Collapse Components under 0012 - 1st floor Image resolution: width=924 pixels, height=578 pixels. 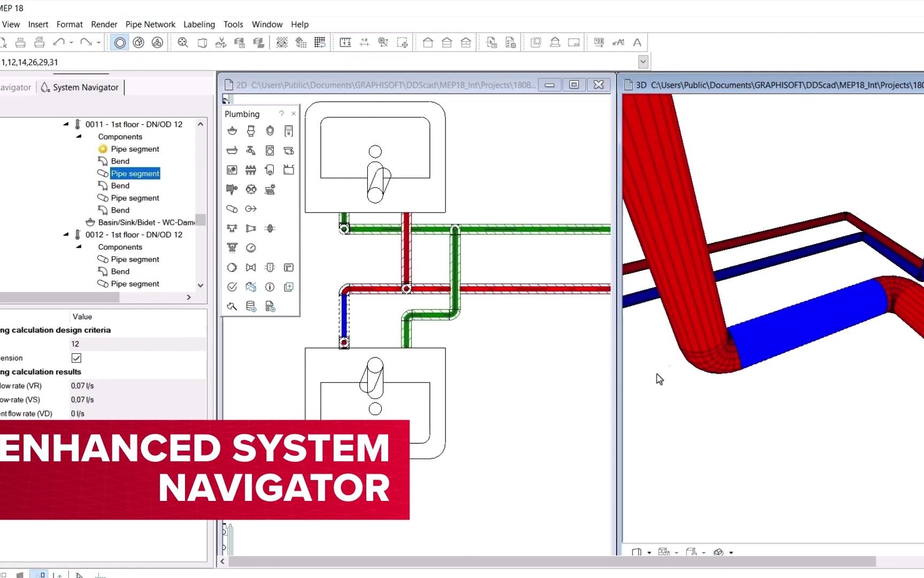tap(79, 247)
